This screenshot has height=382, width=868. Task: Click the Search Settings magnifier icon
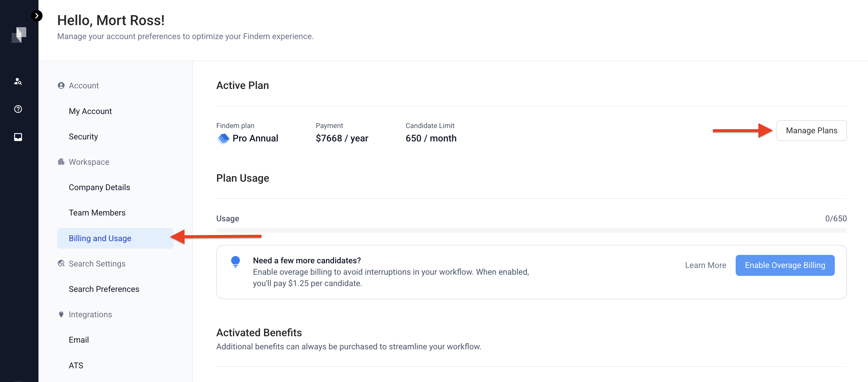[61, 264]
